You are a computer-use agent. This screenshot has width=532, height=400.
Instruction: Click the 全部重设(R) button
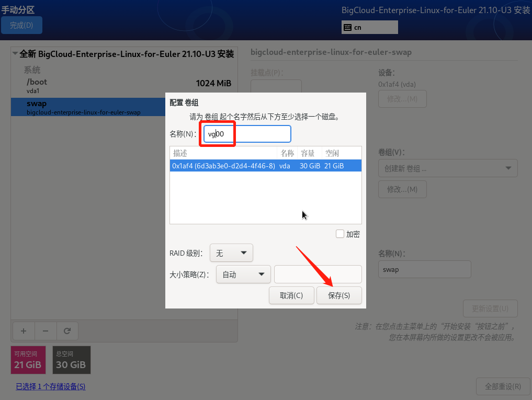click(x=503, y=386)
